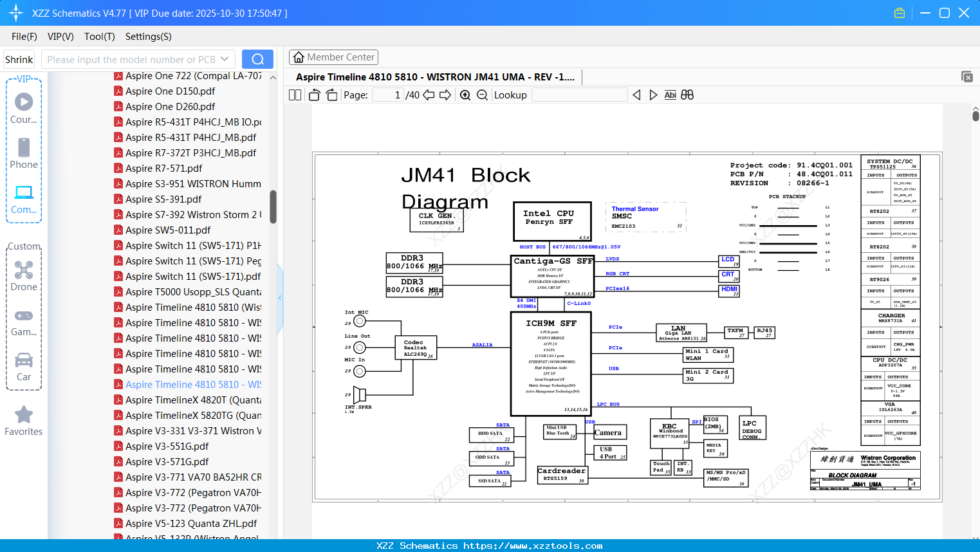Open the Tool(T) menu
The image size is (980, 552).
click(x=100, y=37)
